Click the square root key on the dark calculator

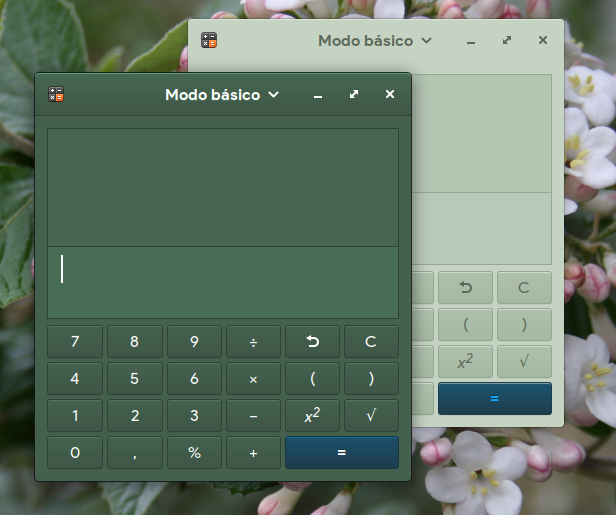371,415
